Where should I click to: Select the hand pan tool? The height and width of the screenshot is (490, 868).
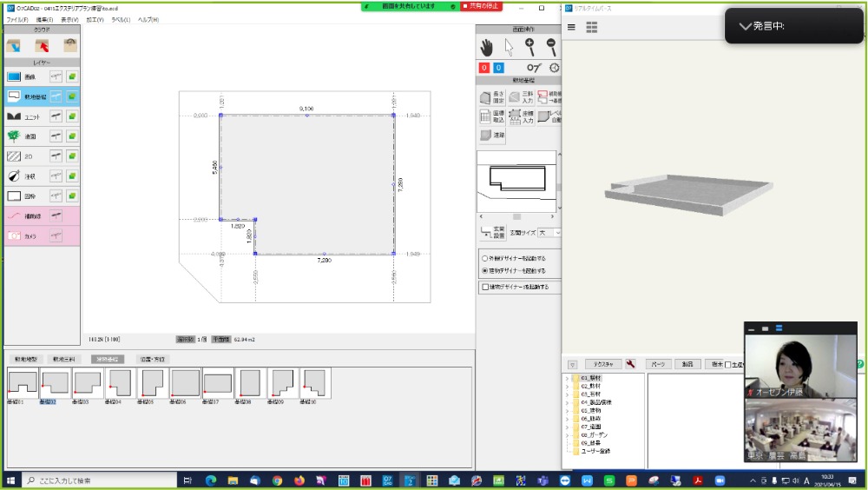click(487, 46)
